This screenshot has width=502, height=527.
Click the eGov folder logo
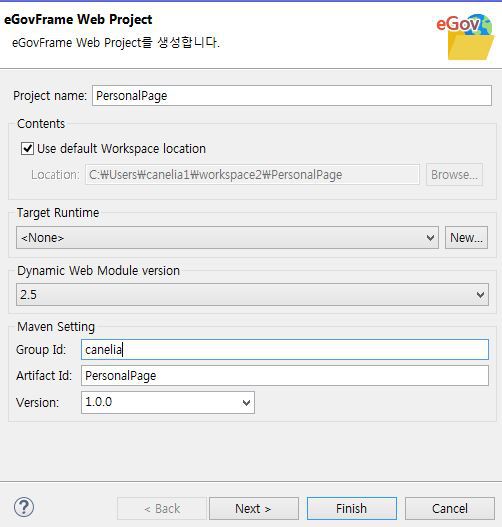click(466, 37)
